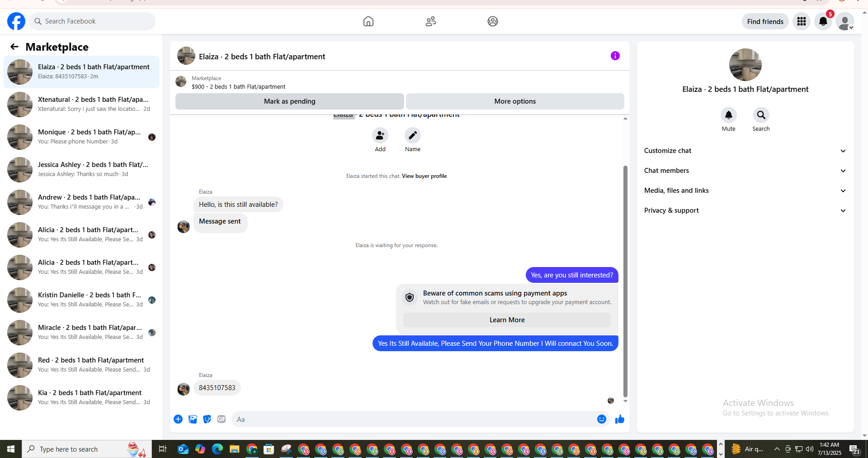This screenshot has width=868, height=458.
Task: Click Learn More about scams
Action: (507, 320)
